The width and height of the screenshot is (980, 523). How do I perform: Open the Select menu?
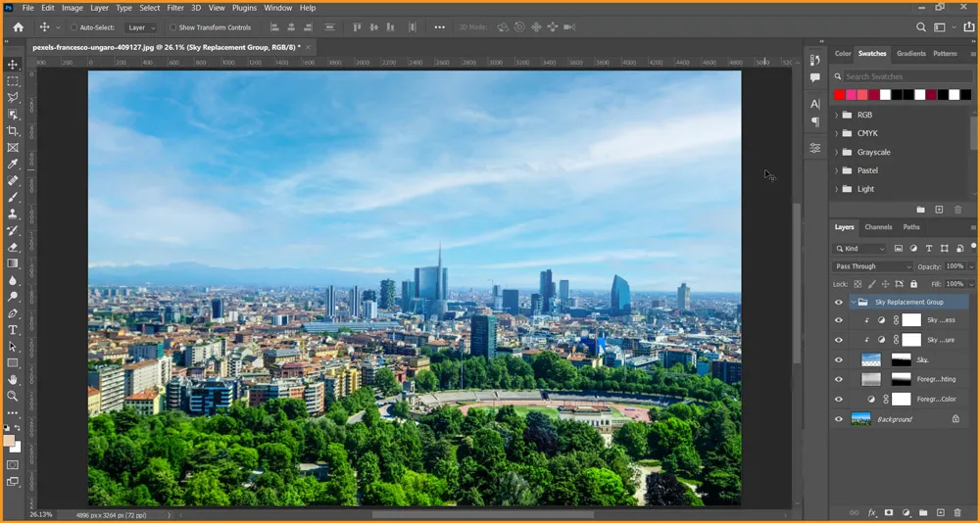(x=149, y=8)
